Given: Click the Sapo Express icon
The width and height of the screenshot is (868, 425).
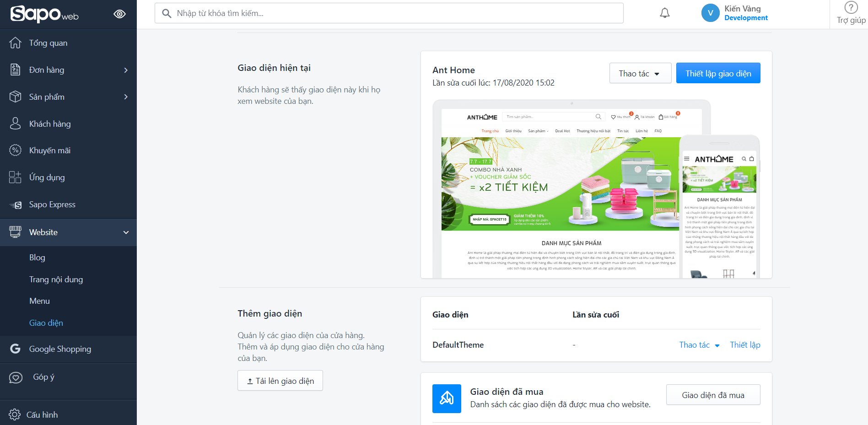Looking at the screenshot, I should coord(15,205).
